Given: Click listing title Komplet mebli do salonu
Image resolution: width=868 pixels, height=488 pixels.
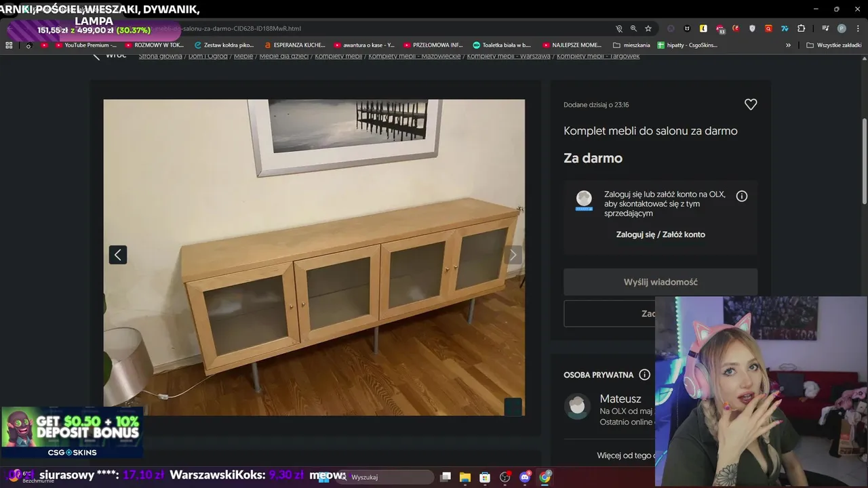Looking at the screenshot, I should point(650,131).
